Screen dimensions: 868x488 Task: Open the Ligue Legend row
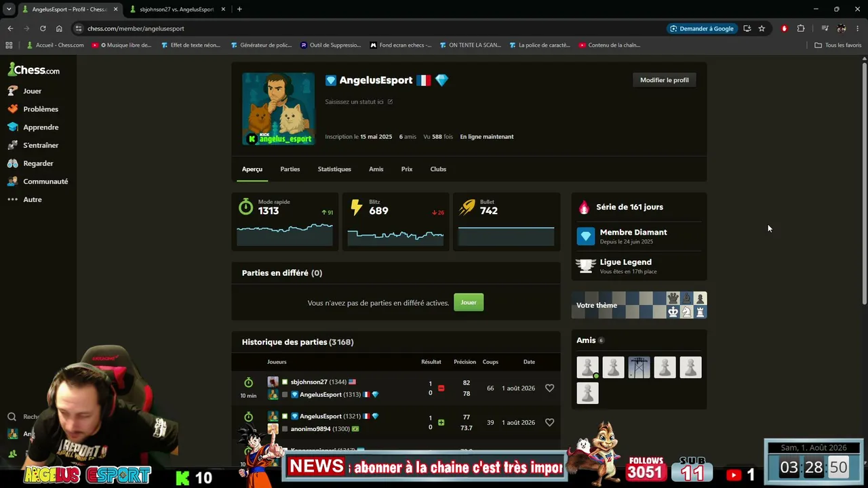(639, 266)
